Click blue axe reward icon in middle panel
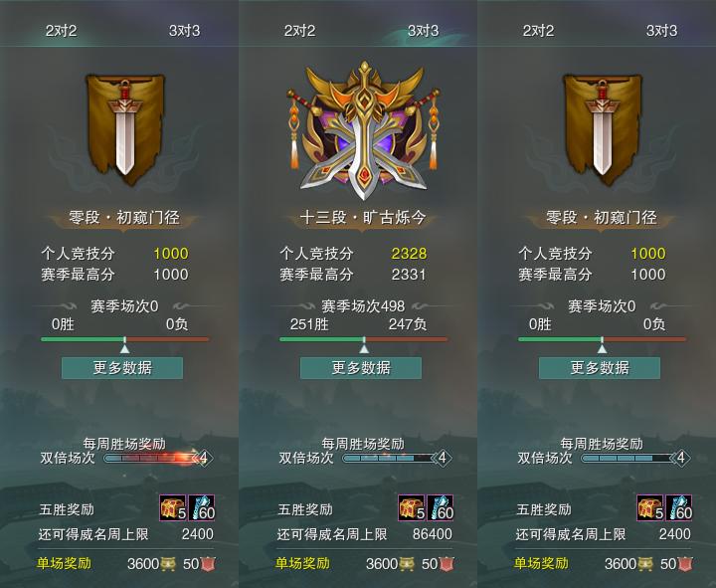The width and height of the screenshot is (716, 588). click(441, 507)
